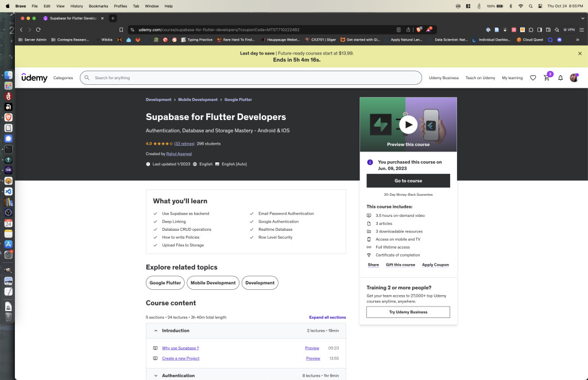
Task: Click Mobile Development breadcrumb link
Action: click(x=198, y=100)
